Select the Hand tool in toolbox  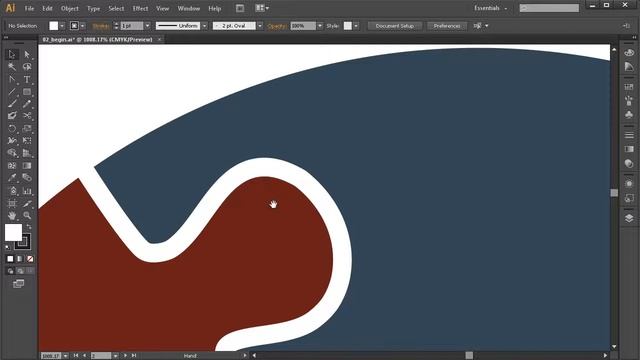tap(12, 216)
